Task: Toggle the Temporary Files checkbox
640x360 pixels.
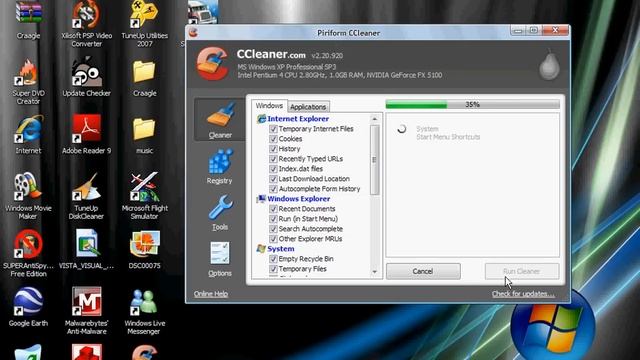Action: click(273, 269)
